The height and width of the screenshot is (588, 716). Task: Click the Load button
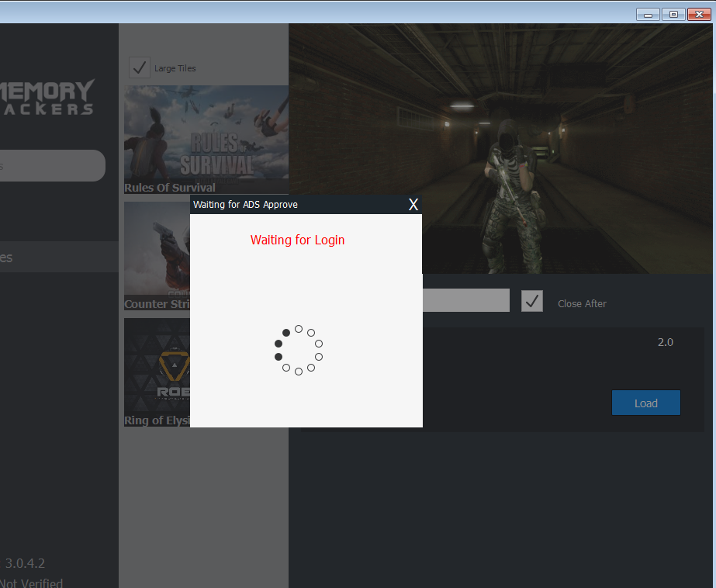point(645,403)
